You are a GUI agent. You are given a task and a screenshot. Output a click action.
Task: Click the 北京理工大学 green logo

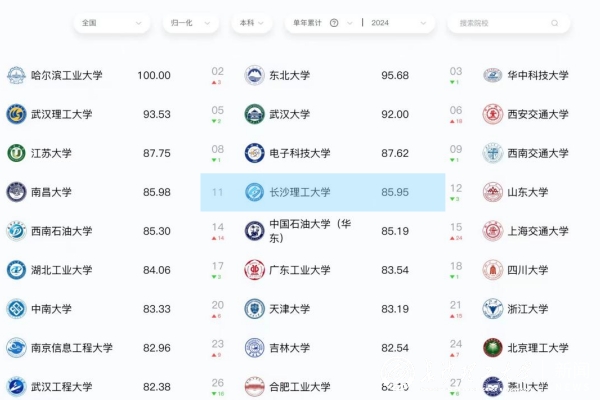click(x=492, y=348)
